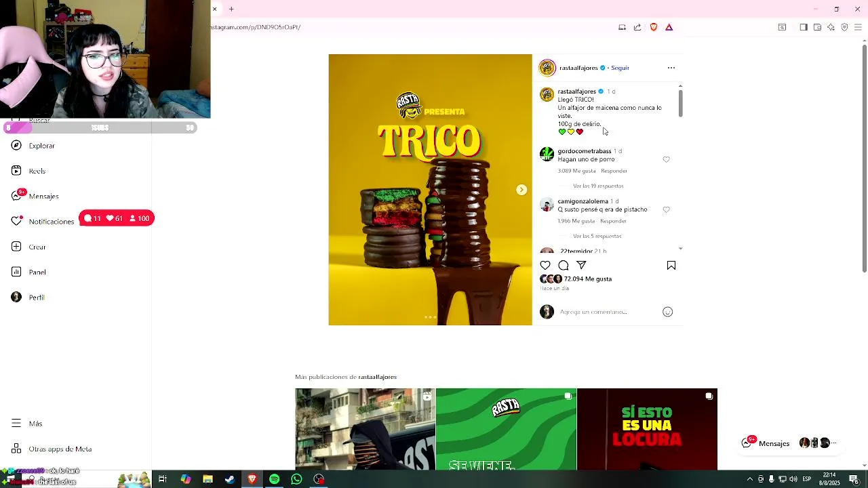This screenshot has width=868, height=488.
Task: Click the browser address bar URL
Action: point(256,27)
